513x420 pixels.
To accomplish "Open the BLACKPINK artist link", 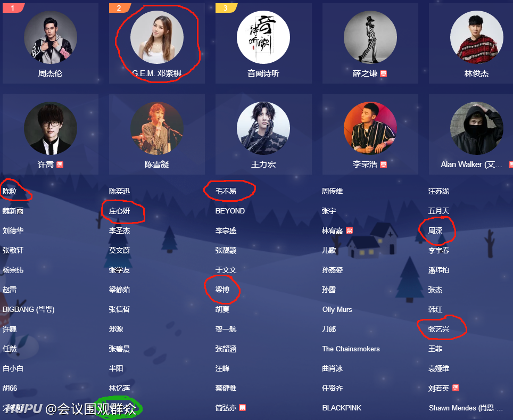I will point(342,408).
